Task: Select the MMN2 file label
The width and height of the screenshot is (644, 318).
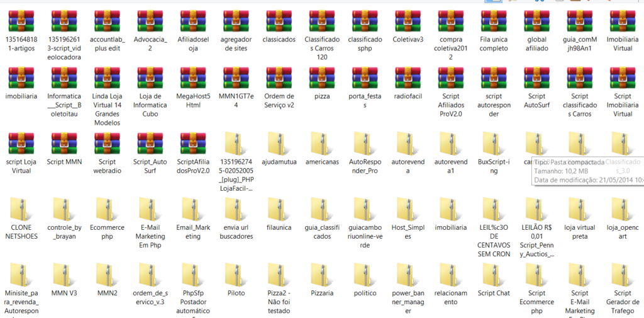Action: pos(107,293)
